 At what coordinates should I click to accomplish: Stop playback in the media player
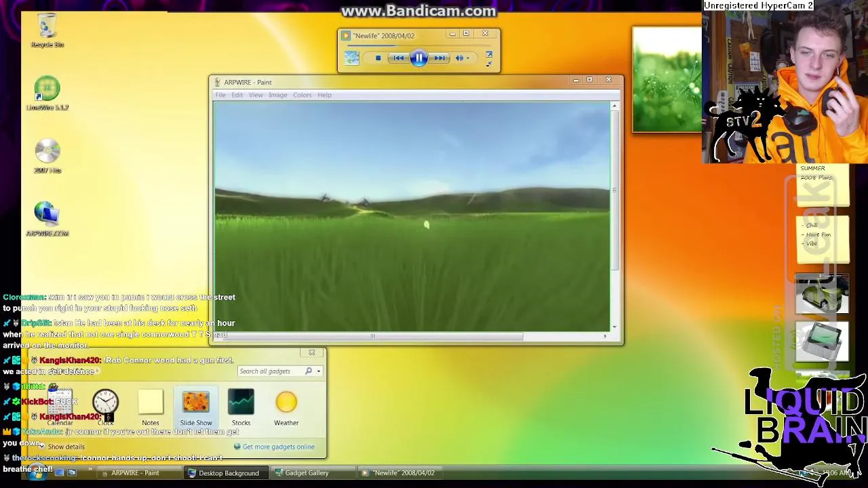[378, 58]
